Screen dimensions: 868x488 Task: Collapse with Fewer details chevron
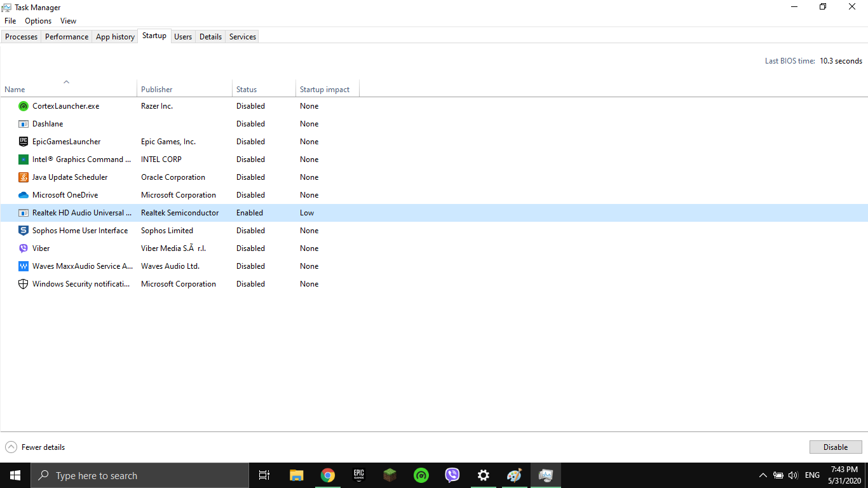(11, 447)
